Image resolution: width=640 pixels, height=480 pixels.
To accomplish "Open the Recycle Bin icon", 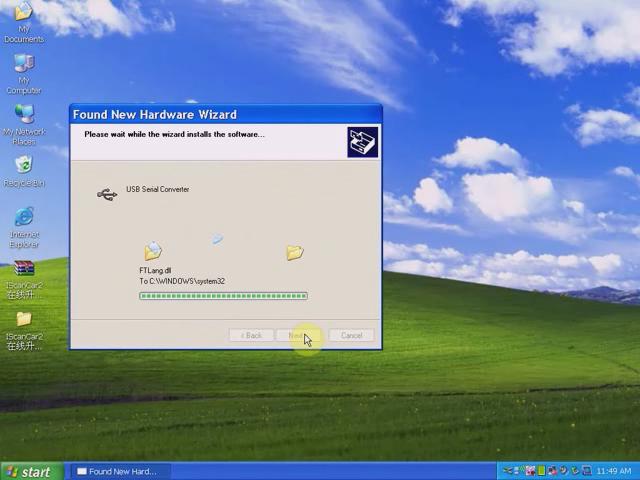I will click(x=24, y=171).
